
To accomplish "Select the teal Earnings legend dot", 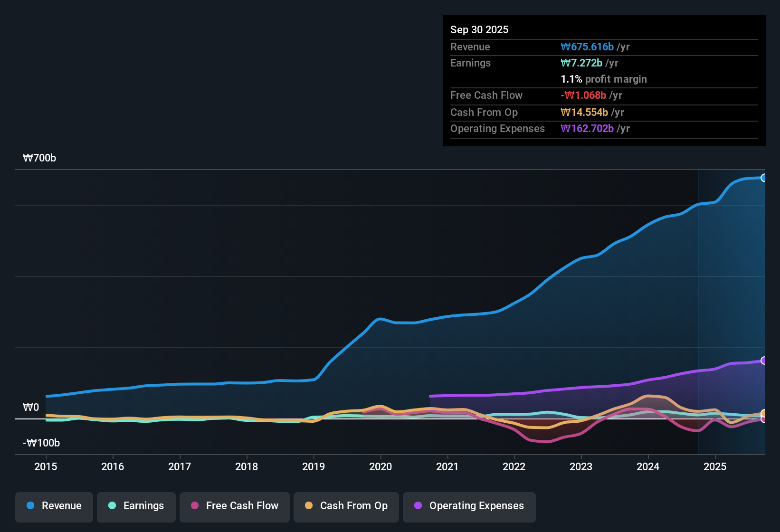I will [x=112, y=506].
